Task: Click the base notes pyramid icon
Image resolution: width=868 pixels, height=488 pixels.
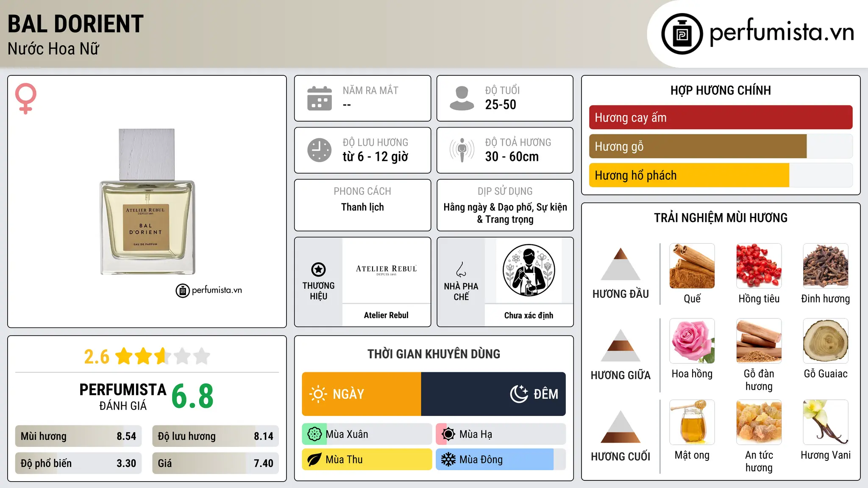Action: [620, 427]
